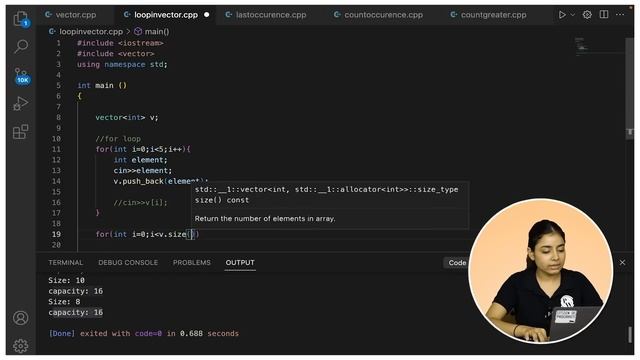Click the '[Done] exited with code=0' line
This screenshot has width=640, height=360.
click(143, 333)
